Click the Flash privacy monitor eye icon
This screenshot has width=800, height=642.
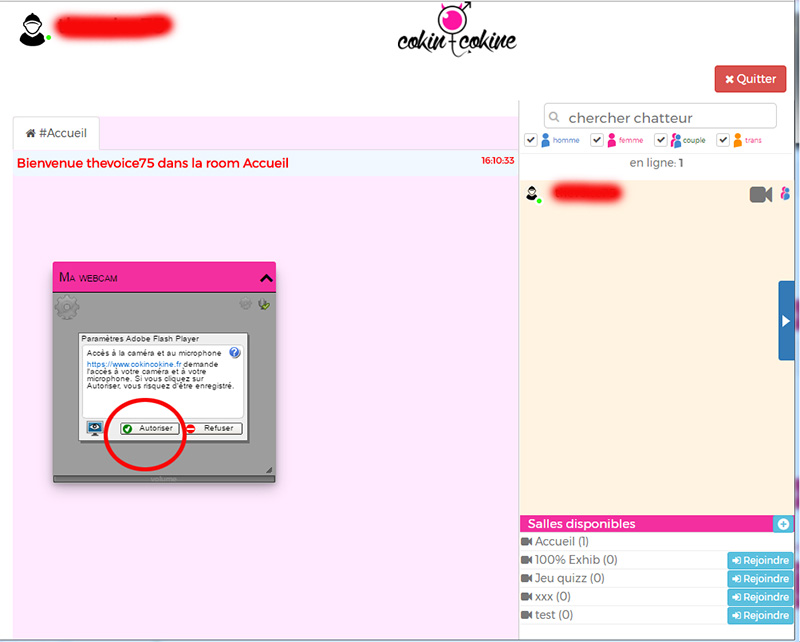(x=96, y=428)
